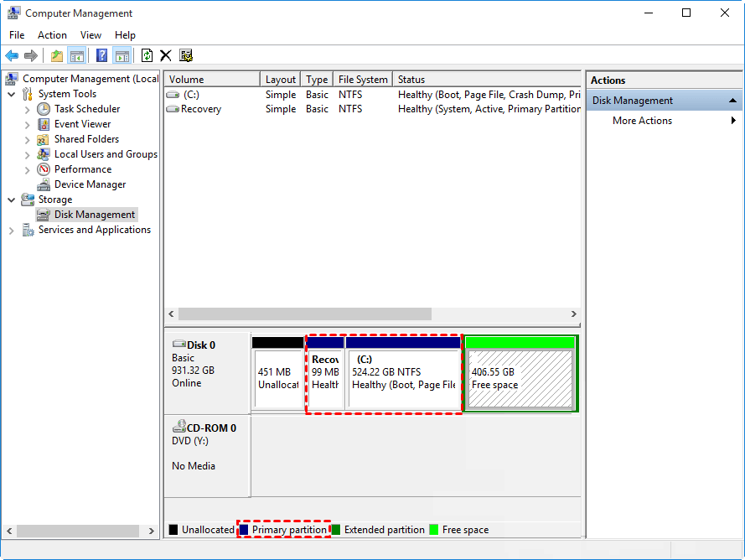
Task: Toggle Show/Hide Action Pane toolbar icon
Action: 122,55
